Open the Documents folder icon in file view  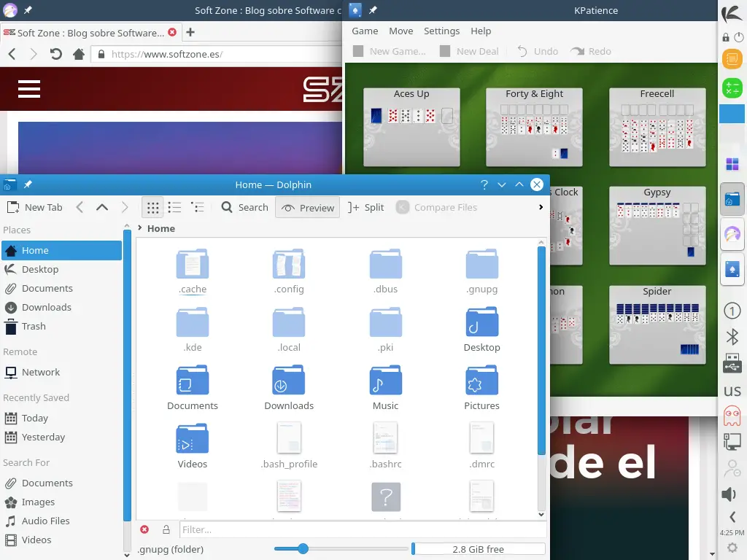click(x=193, y=387)
